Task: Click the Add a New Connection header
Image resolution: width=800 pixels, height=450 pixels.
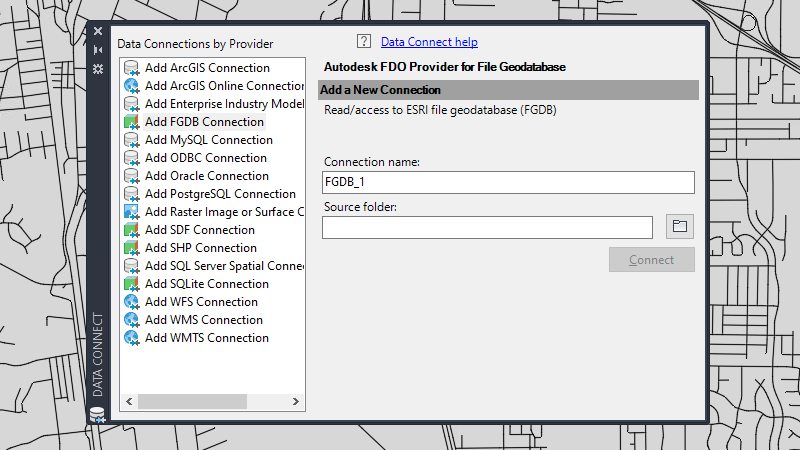Action: (x=508, y=90)
